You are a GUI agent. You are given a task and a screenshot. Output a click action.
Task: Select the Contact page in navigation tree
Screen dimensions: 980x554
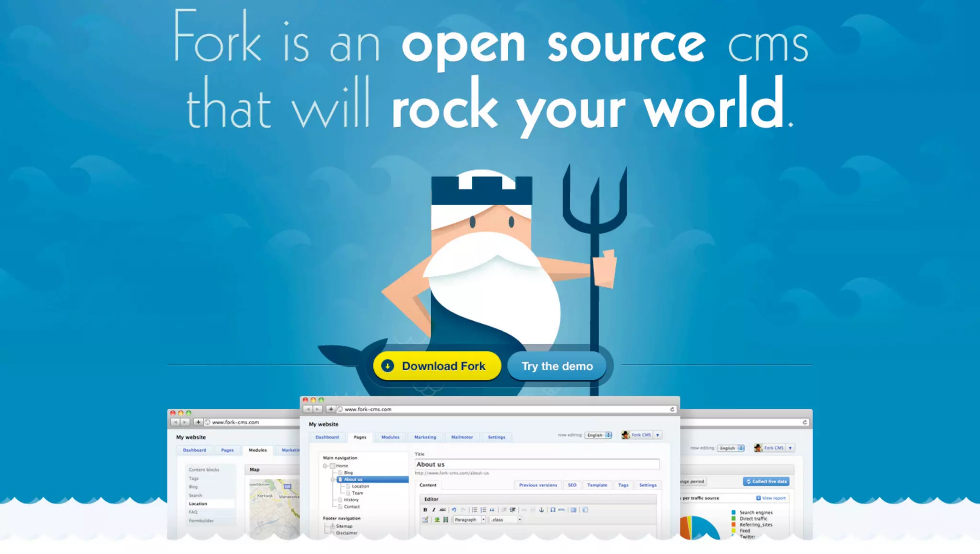352,507
